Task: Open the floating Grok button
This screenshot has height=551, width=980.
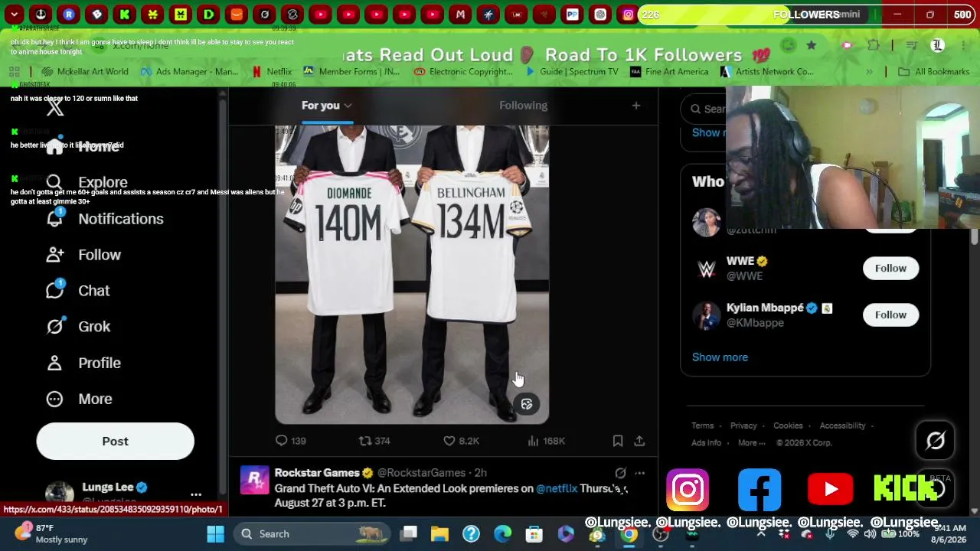Action: click(935, 441)
